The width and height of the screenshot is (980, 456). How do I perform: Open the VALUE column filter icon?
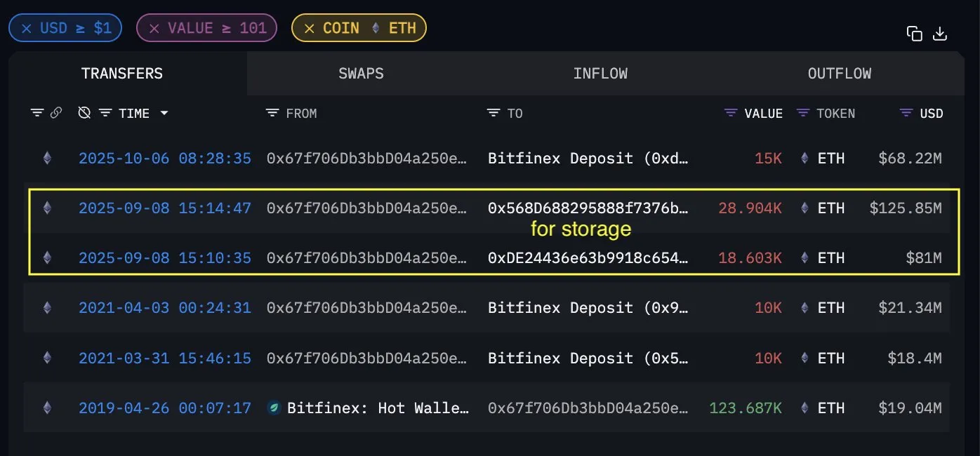731,113
